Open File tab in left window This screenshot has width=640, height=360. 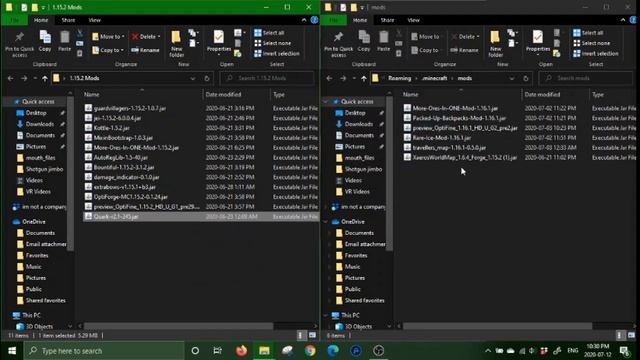(14, 20)
